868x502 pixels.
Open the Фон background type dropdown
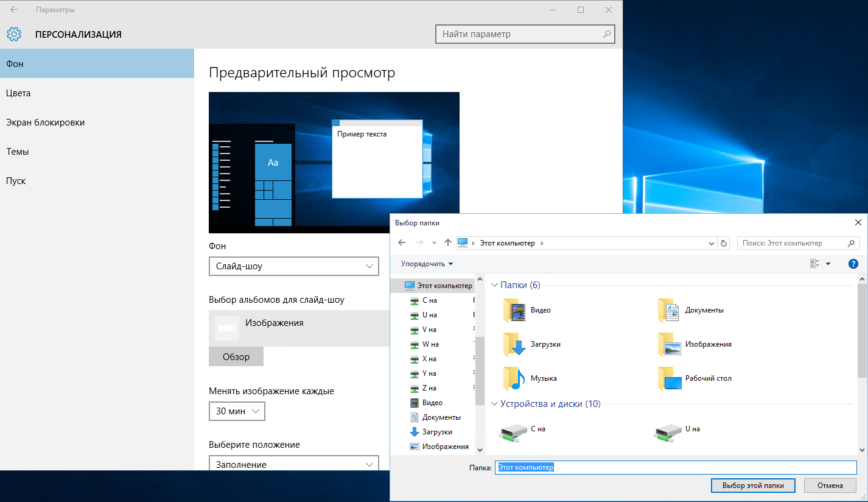click(293, 266)
